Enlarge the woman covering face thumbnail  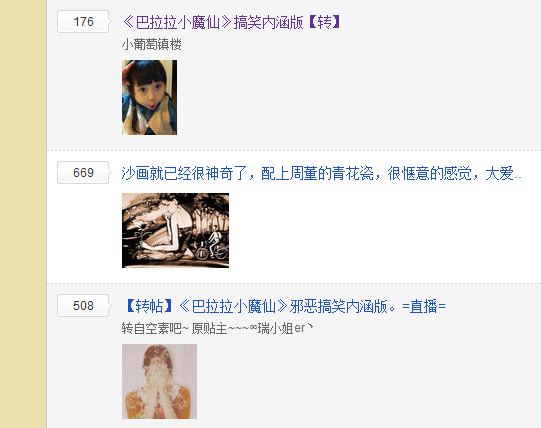(159, 381)
